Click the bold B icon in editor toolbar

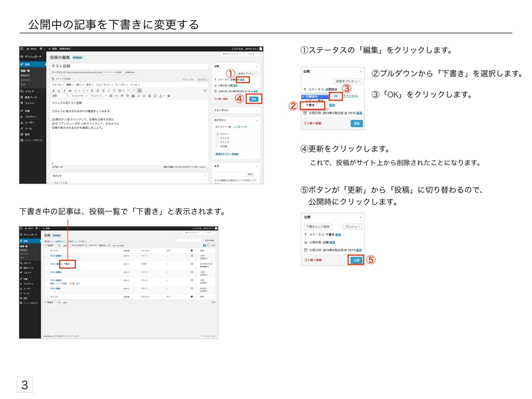click(x=54, y=90)
